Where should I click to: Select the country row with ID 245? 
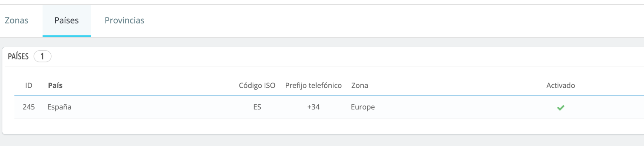(29, 107)
